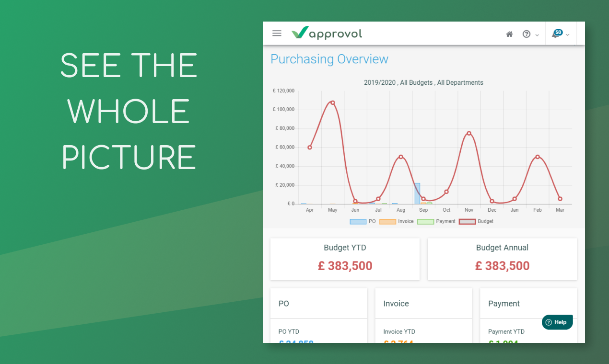Click the February budget data point
The height and width of the screenshot is (364, 609).
538,157
